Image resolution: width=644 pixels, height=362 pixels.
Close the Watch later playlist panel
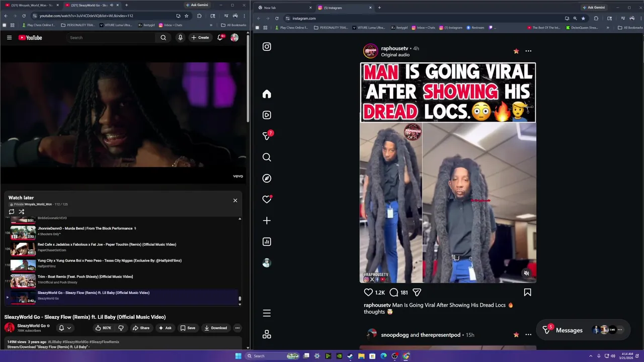pyautogui.click(x=235, y=200)
